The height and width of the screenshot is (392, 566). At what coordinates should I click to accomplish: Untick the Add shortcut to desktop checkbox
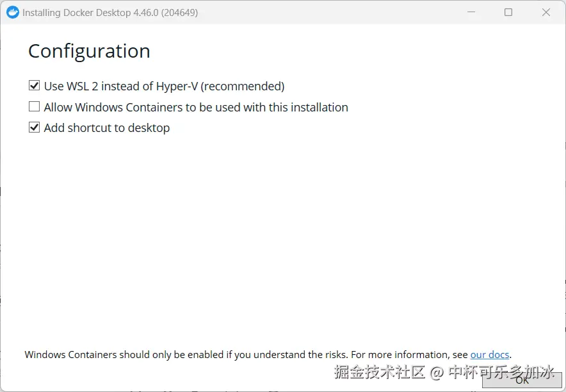pos(35,127)
